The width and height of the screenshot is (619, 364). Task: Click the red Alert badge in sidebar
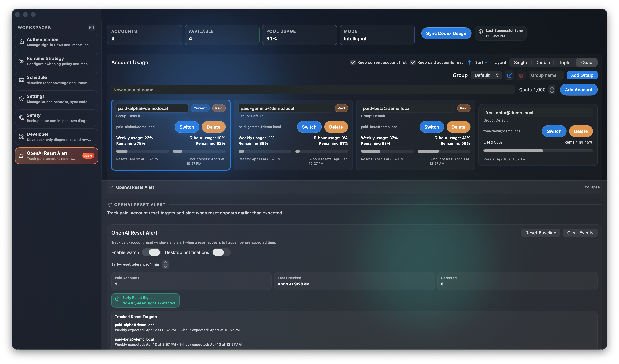click(x=88, y=156)
